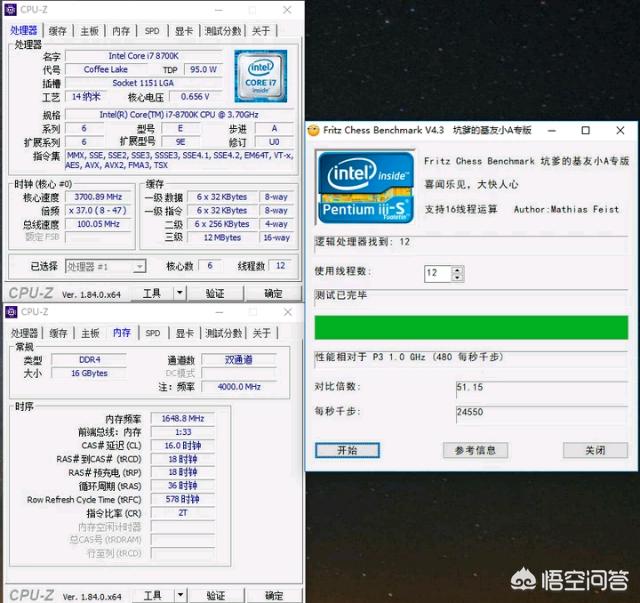Open the 处理器 #1 selection dropdown
Viewport: 640px width, 603px height.
tap(105, 267)
